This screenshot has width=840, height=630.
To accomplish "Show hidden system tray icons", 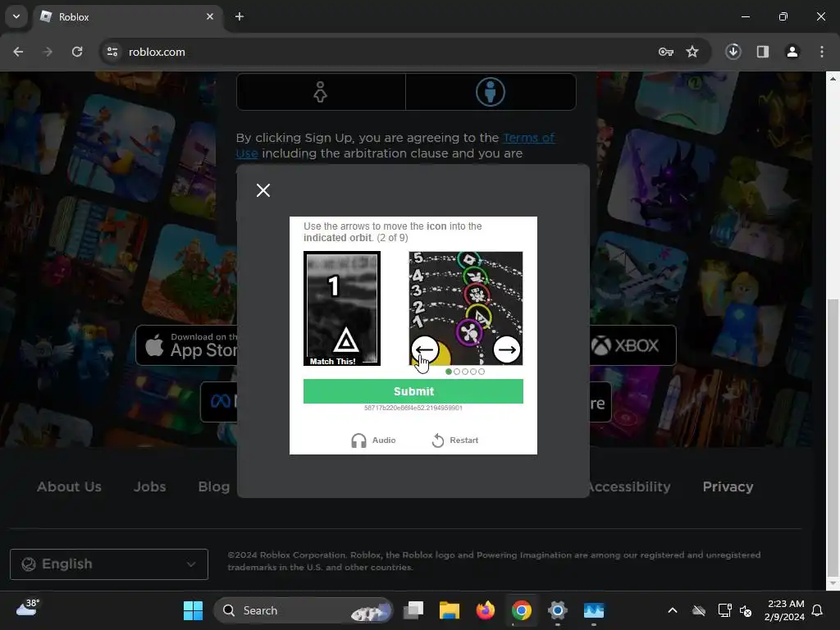I will tap(673, 610).
